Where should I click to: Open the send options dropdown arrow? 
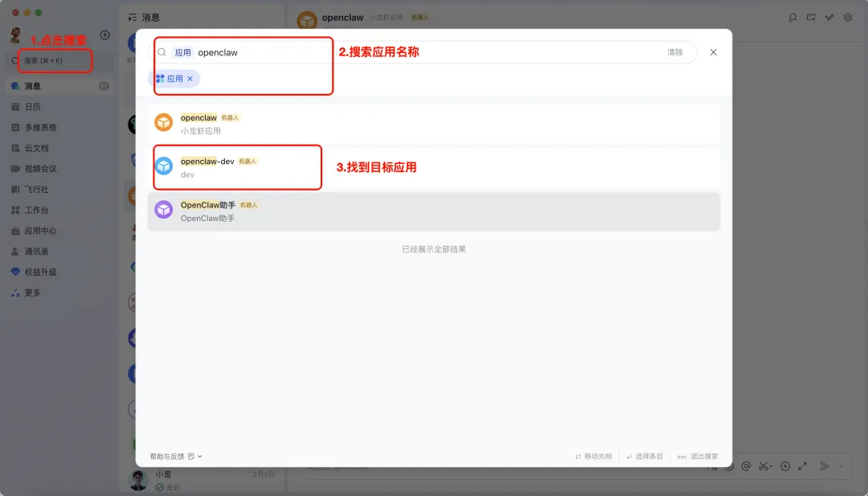841,466
